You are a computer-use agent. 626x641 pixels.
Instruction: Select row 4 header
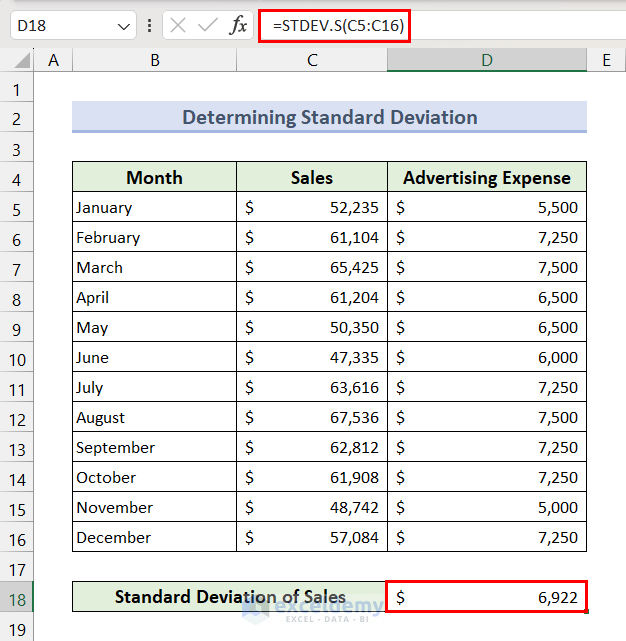pyautogui.click(x=16, y=179)
